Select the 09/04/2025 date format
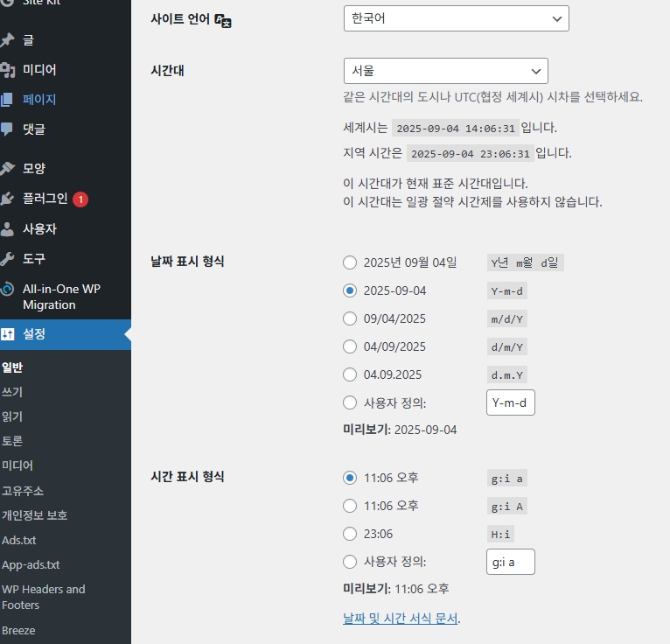 click(x=350, y=318)
